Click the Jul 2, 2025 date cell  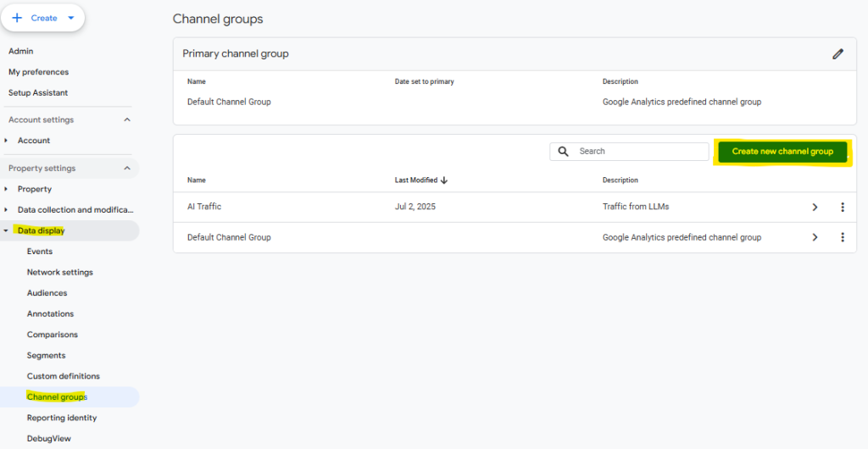415,207
